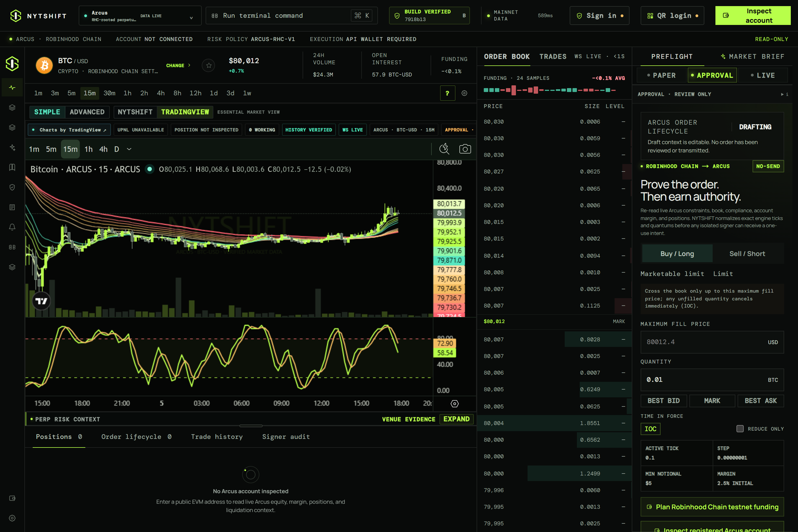Click the TradingView indicators icon

[x=444, y=149]
